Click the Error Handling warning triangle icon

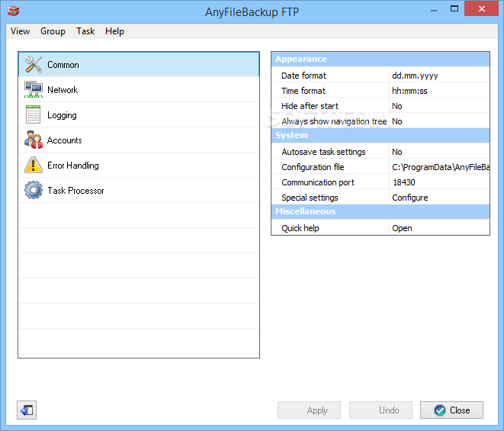(x=33, y=165)
